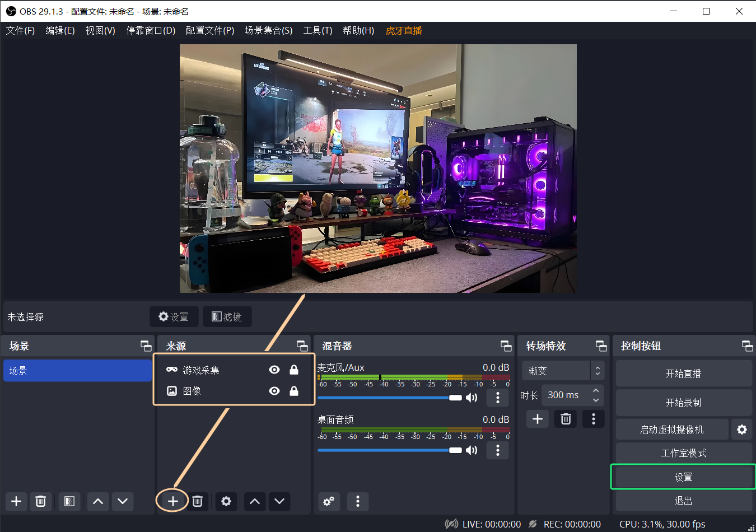
Task: Select the 场景 item in scenes list
Action: click(77, 371)
